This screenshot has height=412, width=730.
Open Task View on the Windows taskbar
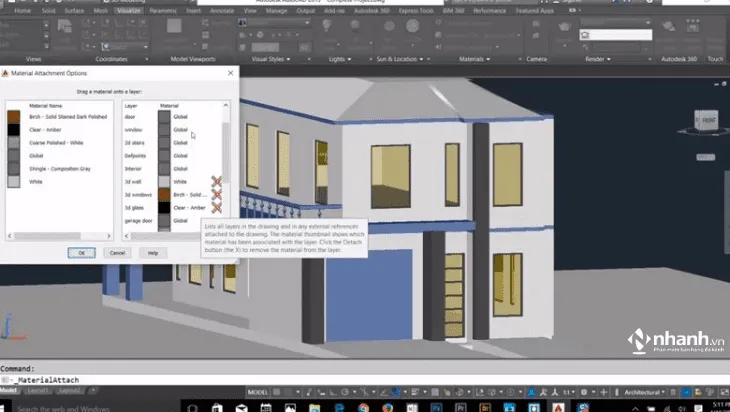pos(192,408)
